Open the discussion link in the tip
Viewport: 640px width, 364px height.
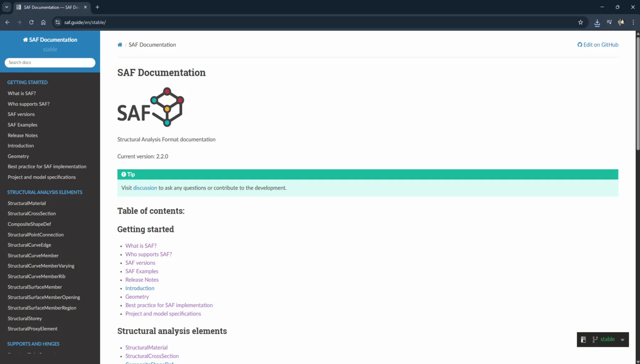145,188
